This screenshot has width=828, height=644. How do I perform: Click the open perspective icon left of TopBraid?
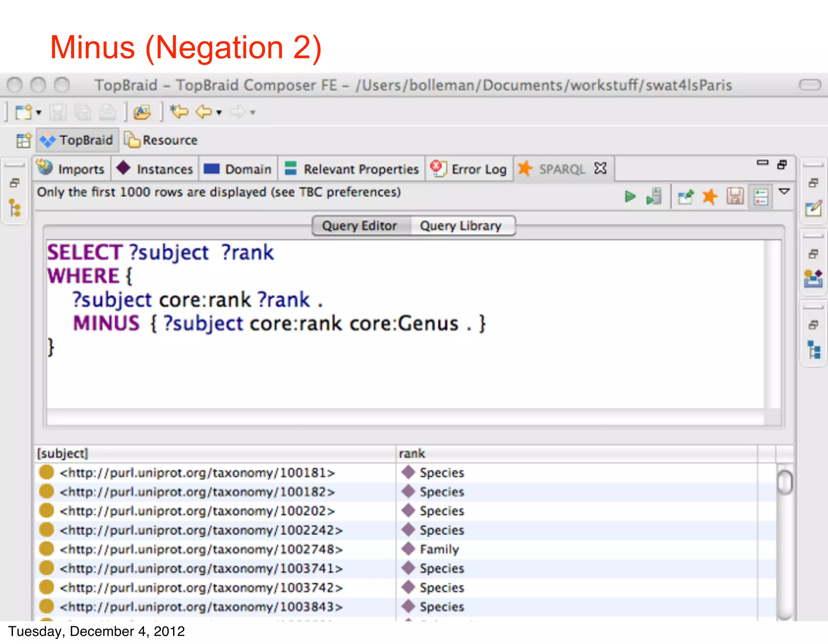click(23, 140)
